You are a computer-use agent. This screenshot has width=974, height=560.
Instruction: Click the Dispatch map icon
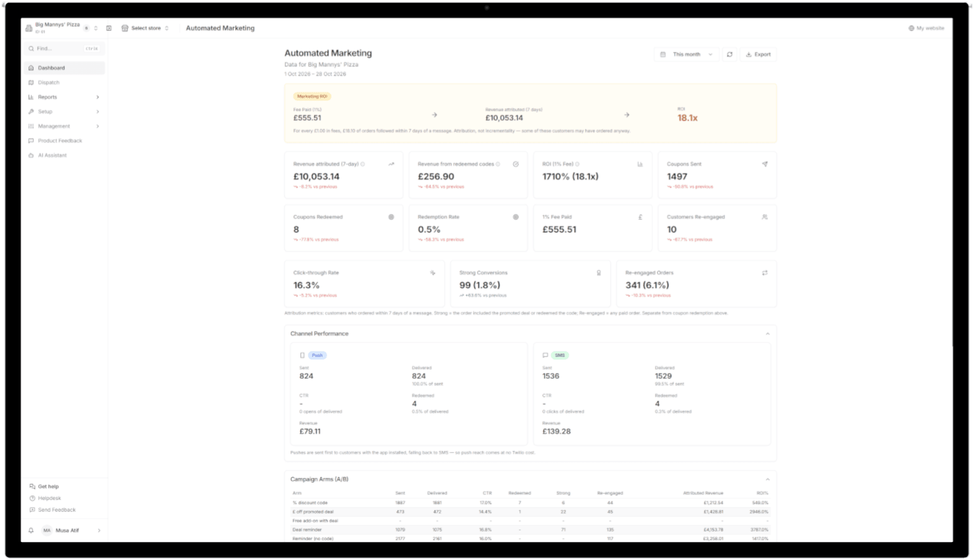click(x=31, y=82)
